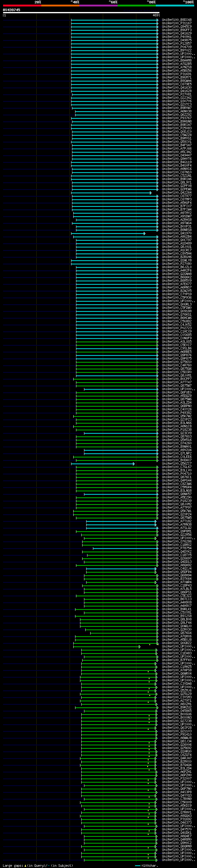This screenshot has width=197, height=868.
Task: Click the UniRef100_Q41970 label
Action: [x=177, y=233]
